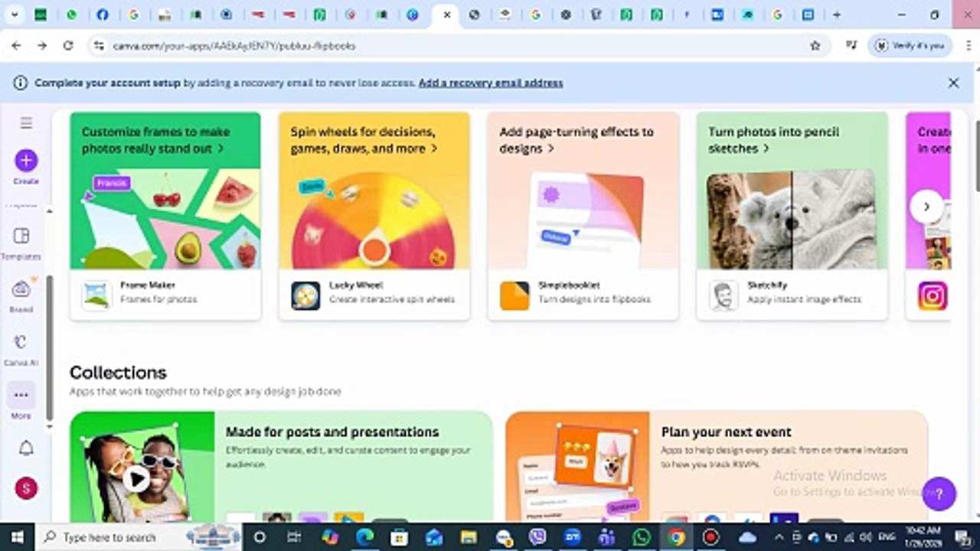The width and height of the screenshot is (980, 551).
Task: Open a new browser tab
Action: [x=837, y=15]
